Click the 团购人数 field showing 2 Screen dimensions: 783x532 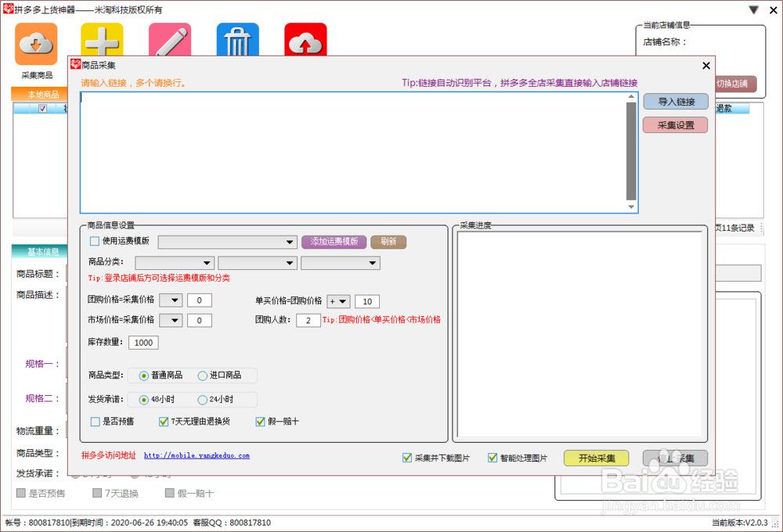(308, 321)
